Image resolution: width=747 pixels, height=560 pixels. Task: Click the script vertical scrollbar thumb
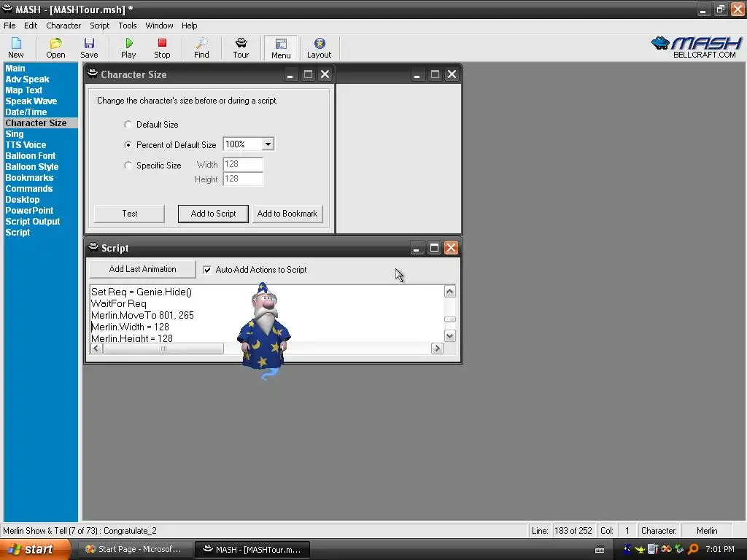[x=449, y=319]
